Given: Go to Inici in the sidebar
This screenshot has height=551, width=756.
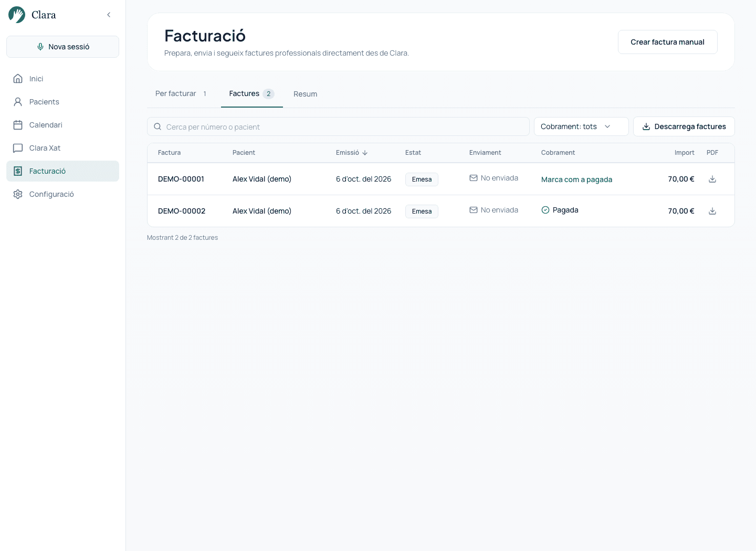Looking at the screenshot, I should [x=62, y=79].
